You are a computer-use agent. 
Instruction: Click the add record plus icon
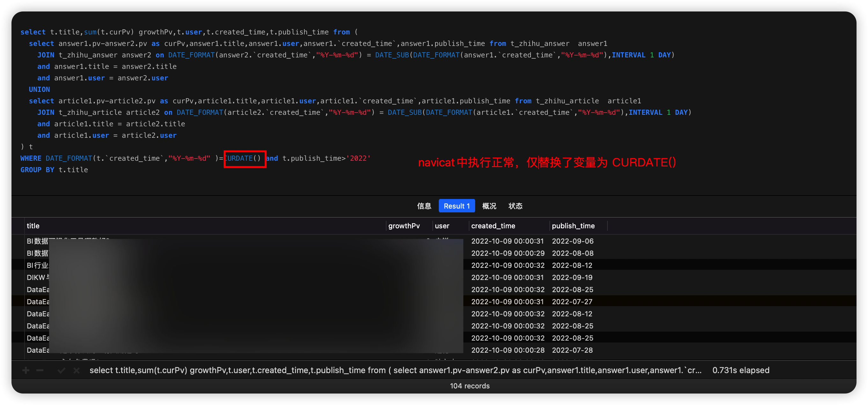[x=25, y=370]
